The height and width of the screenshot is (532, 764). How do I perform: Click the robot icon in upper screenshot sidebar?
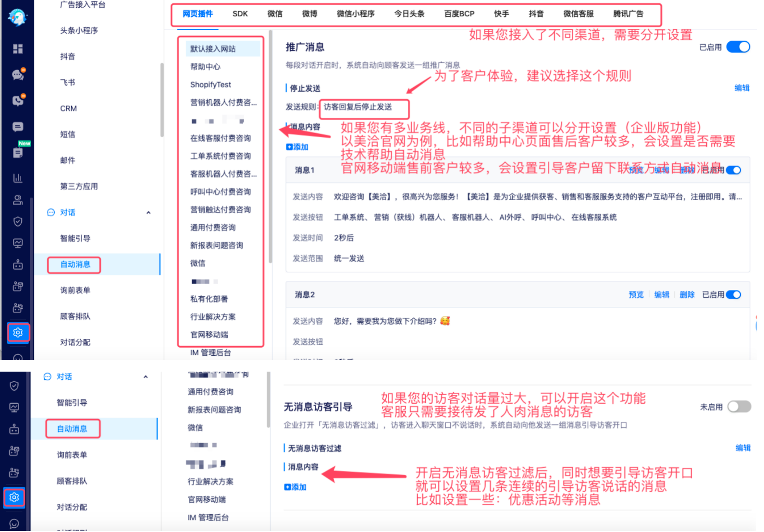click(18, 265)
